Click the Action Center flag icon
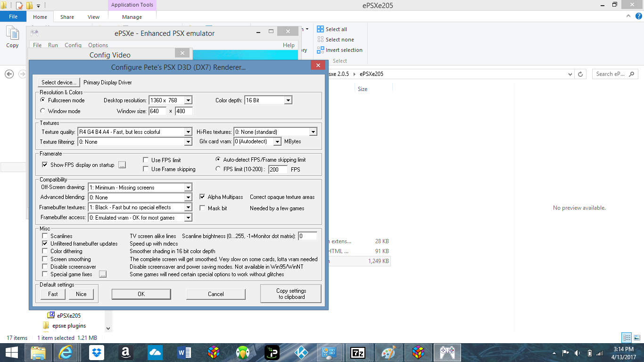The width and height of the screenshot is (644, 362). (566, 353)
